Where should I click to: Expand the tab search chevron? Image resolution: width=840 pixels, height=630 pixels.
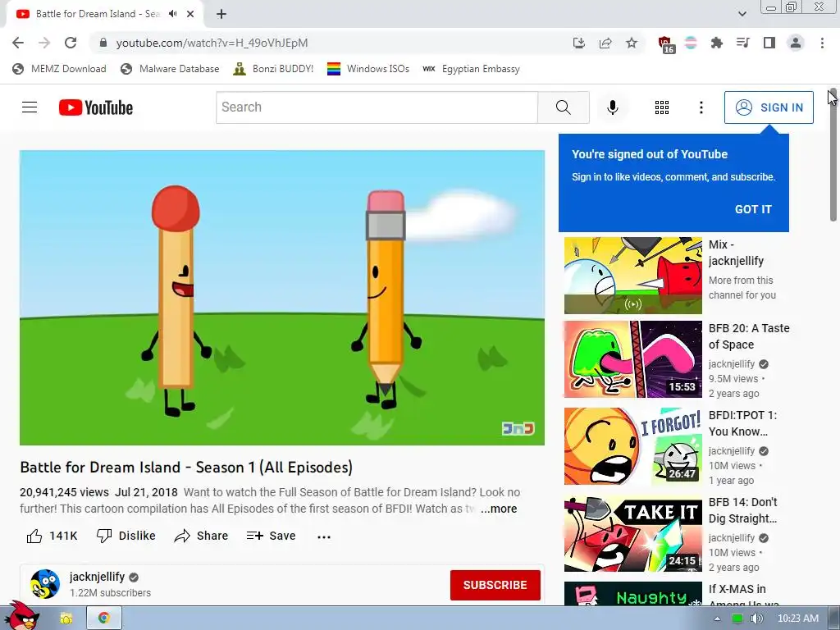742,14
